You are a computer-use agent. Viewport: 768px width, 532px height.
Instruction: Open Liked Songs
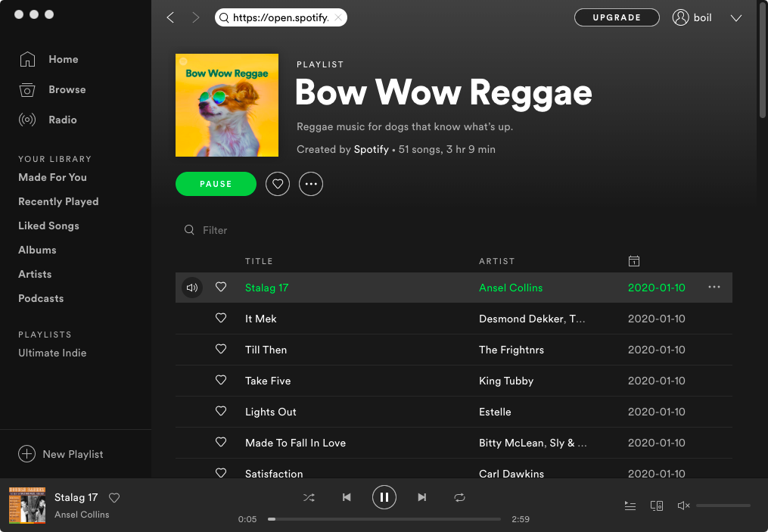48,226
